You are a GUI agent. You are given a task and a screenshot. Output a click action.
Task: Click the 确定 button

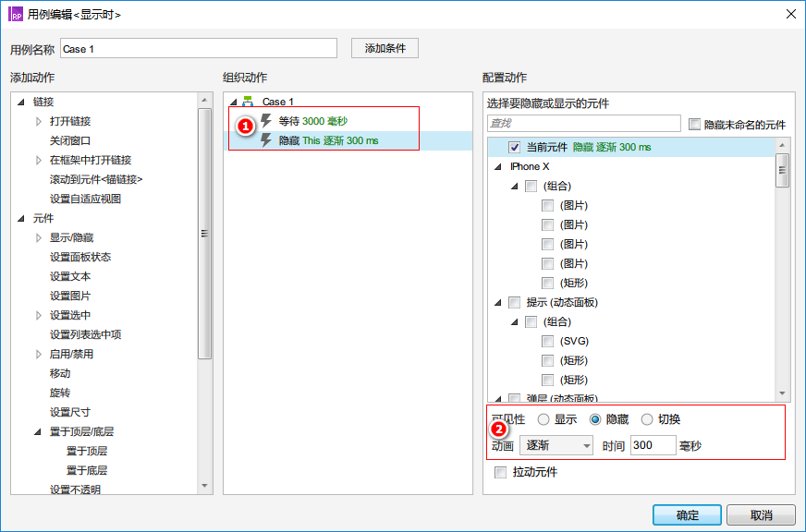[687, 514]
